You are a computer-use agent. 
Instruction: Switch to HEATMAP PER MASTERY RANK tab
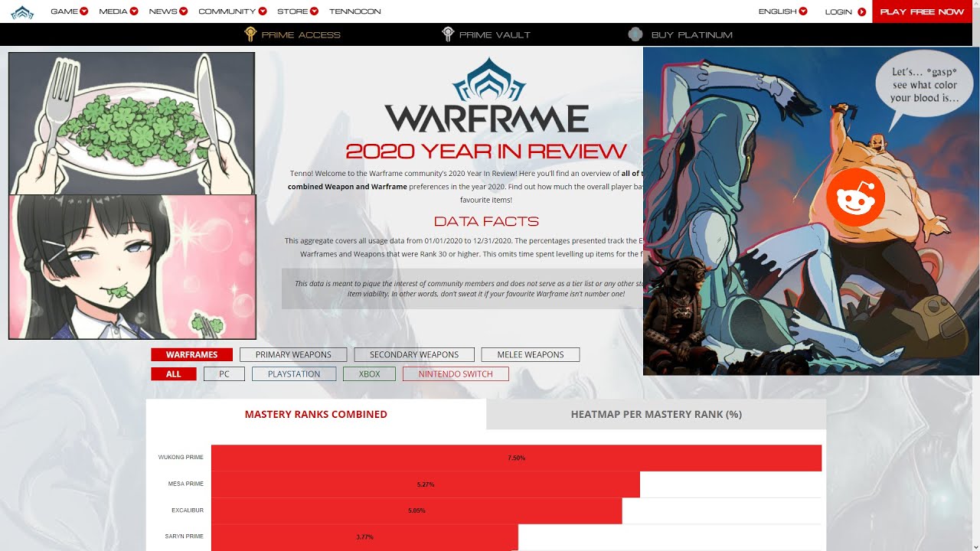[656, 414]
